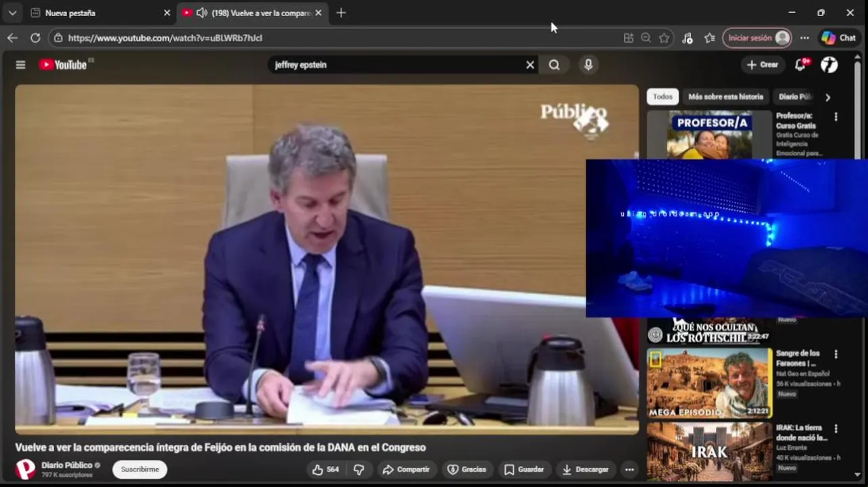This screenshot has height=487, width=868.
Task: Open the tab actions dropdown arrow
Action: 12,13
